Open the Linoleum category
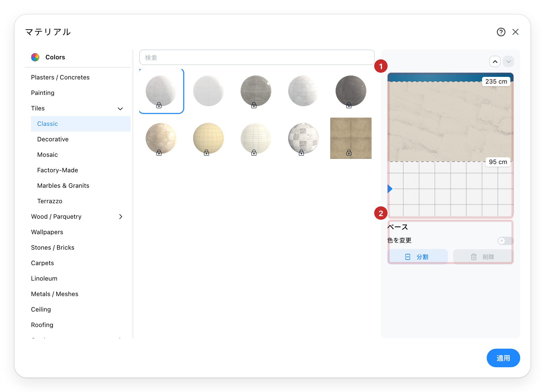The height and width of the screenshot is (392, 545). click(x=44, y=279)
